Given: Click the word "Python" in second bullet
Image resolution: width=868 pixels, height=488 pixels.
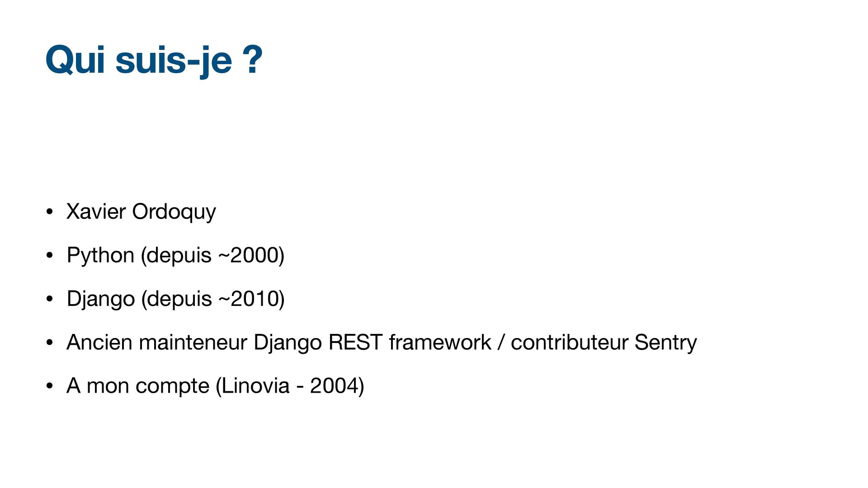Looking at the screenshot, I should pos(100,255).
